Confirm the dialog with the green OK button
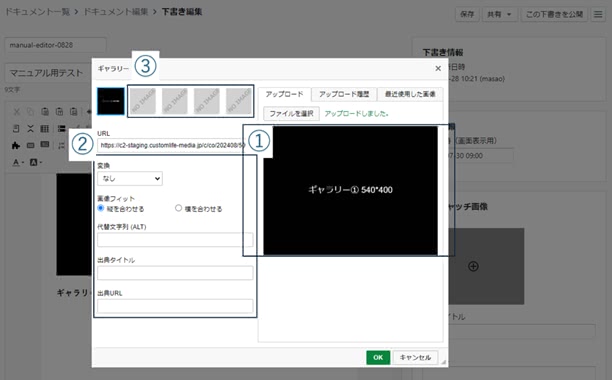The image size is (612, 380). point(378,357)
